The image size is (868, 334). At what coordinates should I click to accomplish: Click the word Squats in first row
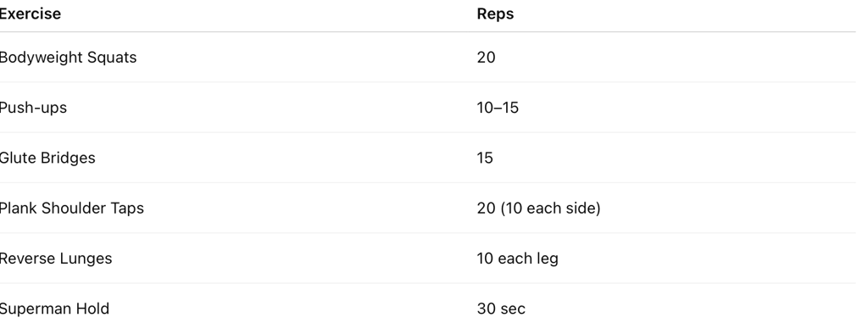[113, 58]
